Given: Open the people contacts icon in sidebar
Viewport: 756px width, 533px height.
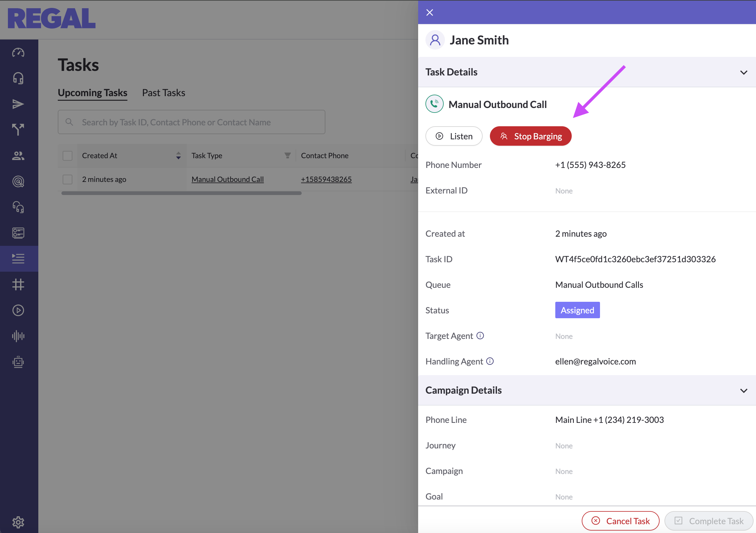Looking at the screenshot, I should pos(18,155).
